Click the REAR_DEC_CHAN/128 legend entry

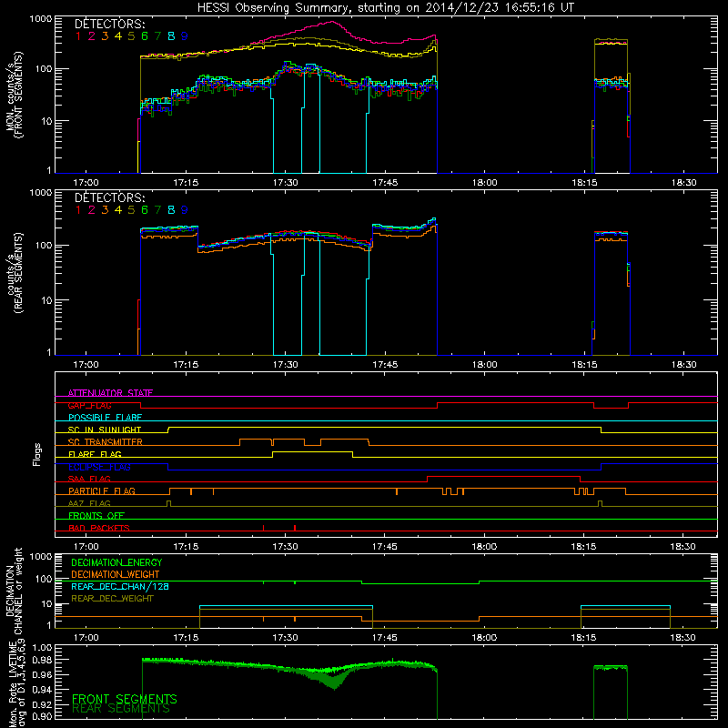120,586
